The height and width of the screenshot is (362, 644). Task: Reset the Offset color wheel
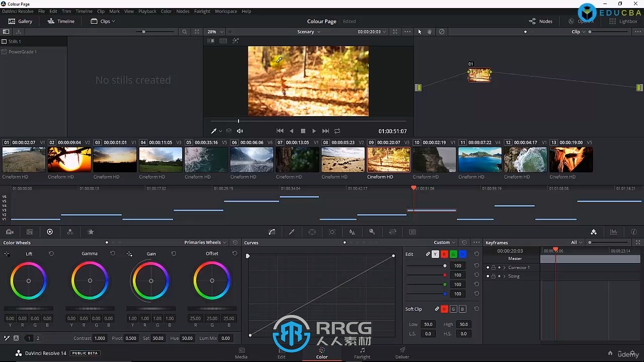[234, 253]
